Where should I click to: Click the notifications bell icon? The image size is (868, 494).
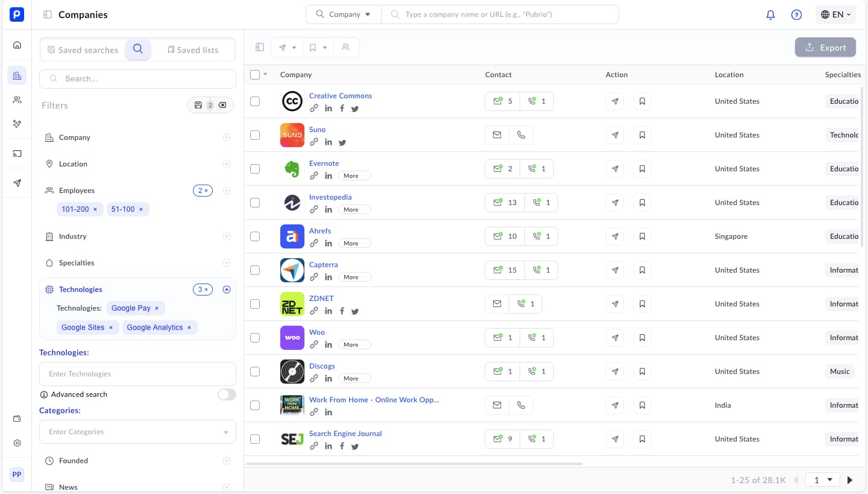pos(770,14)
